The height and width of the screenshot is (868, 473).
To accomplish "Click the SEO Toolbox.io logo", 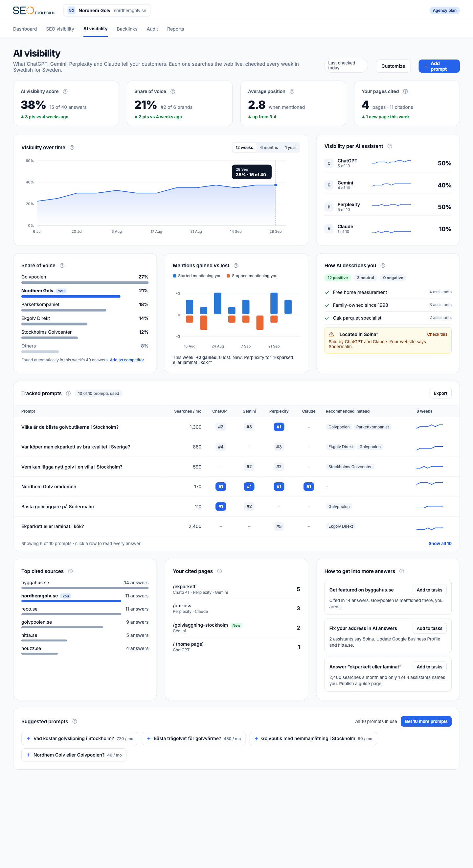I will tap(34, 11).
